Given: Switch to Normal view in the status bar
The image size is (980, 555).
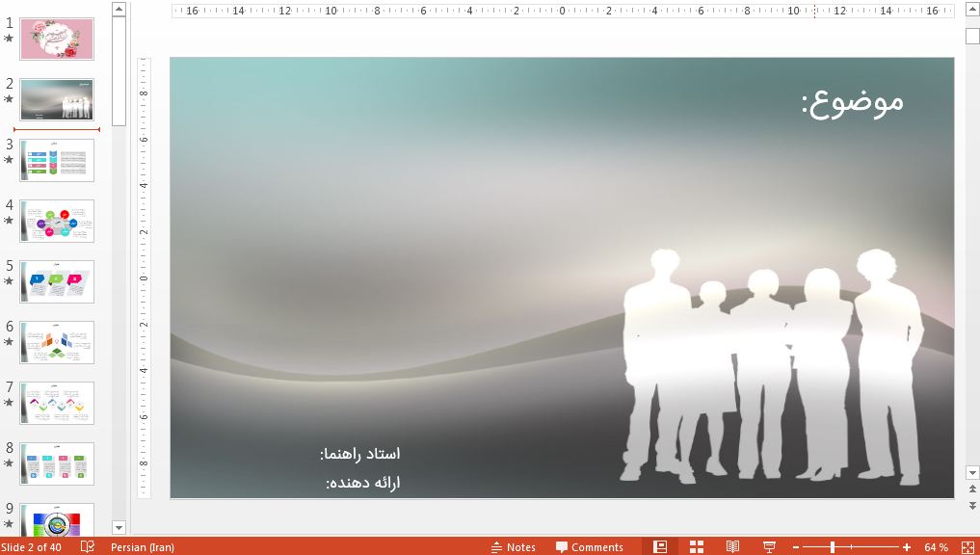Looking at the screenshot, I should tap(660, 546).
